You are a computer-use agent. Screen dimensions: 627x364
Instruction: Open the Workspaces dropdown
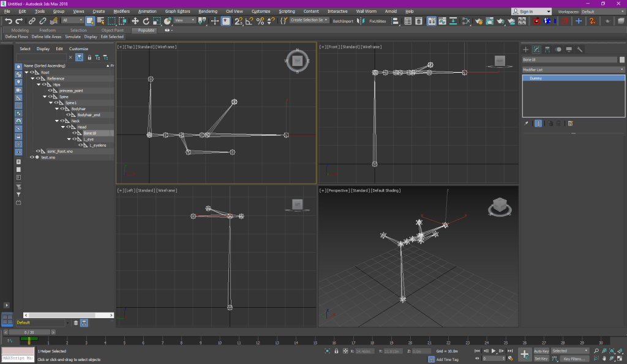(x=601, y=12)
